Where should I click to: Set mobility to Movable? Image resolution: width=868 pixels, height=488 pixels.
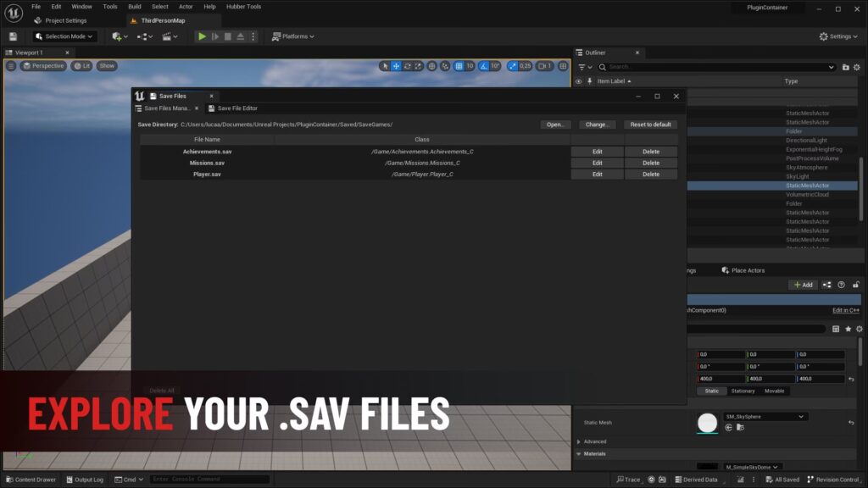pos(774,391)
